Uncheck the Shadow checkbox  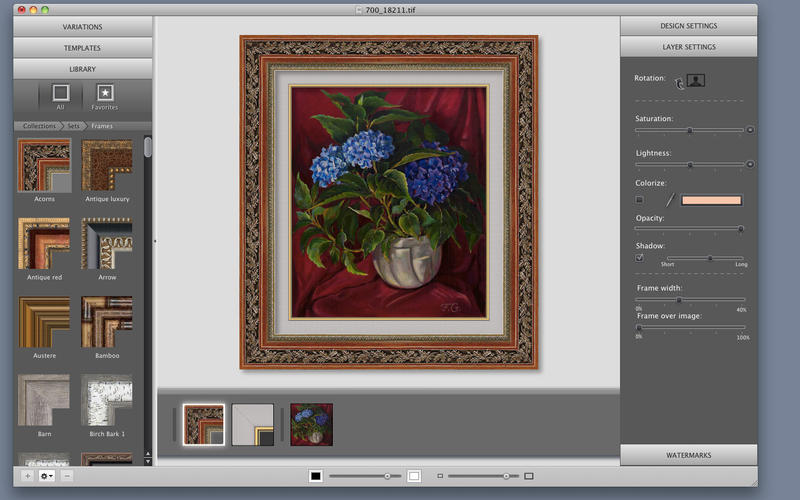click(640, 258)
